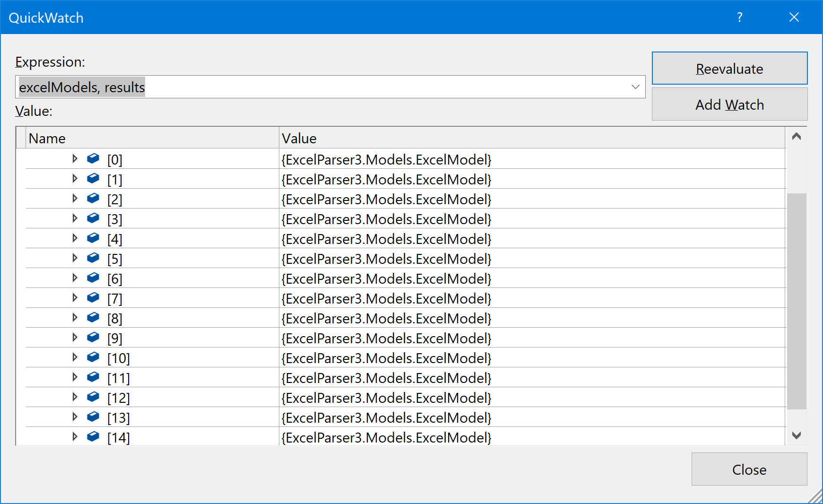Open QuickWatch help via the question mark icon
The width and height of the screenshot is (823, 504).
click(x=740, y=17)
